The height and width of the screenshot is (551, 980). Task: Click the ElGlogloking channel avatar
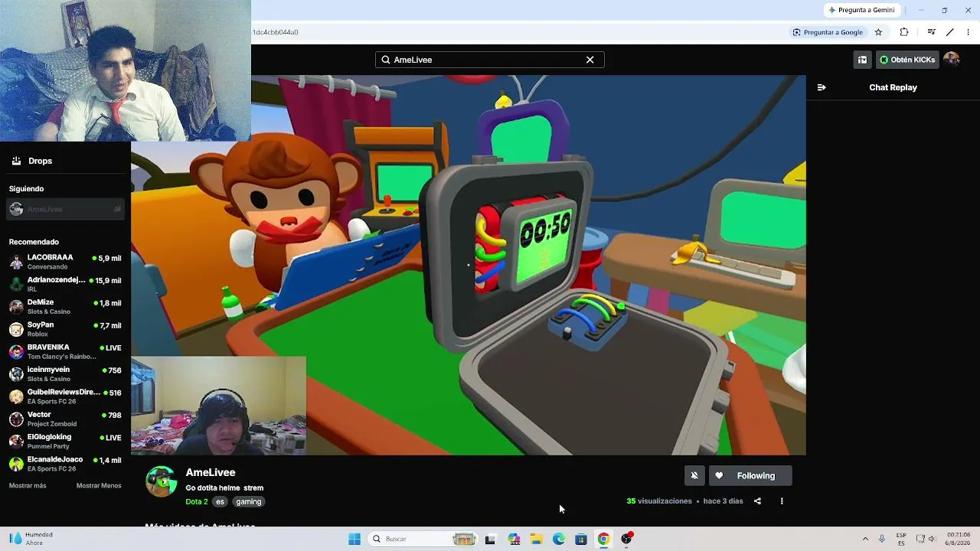click(x=16, y=442)
